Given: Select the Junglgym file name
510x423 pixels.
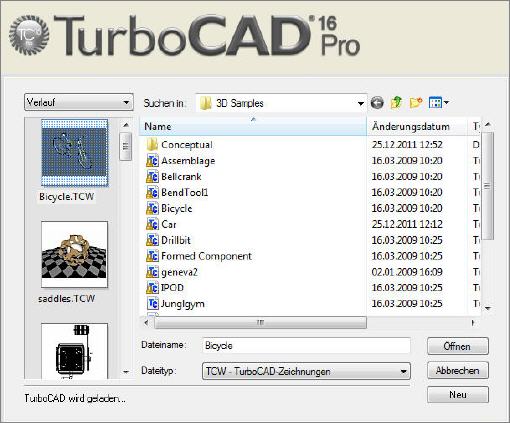Looking at the screenshot, I should [183, 304].
